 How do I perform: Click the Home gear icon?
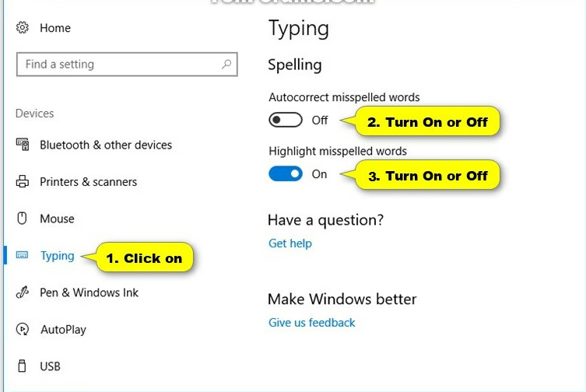click(x=22, y=28)
